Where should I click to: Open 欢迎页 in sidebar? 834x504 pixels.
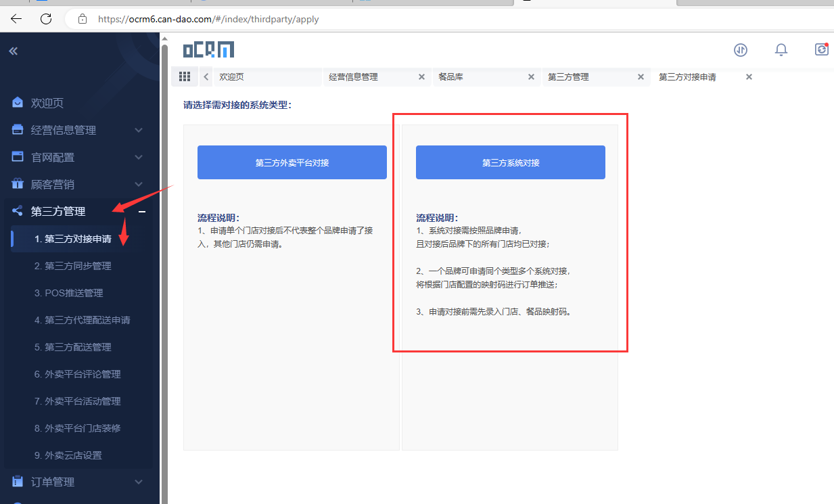click(47, 103)
